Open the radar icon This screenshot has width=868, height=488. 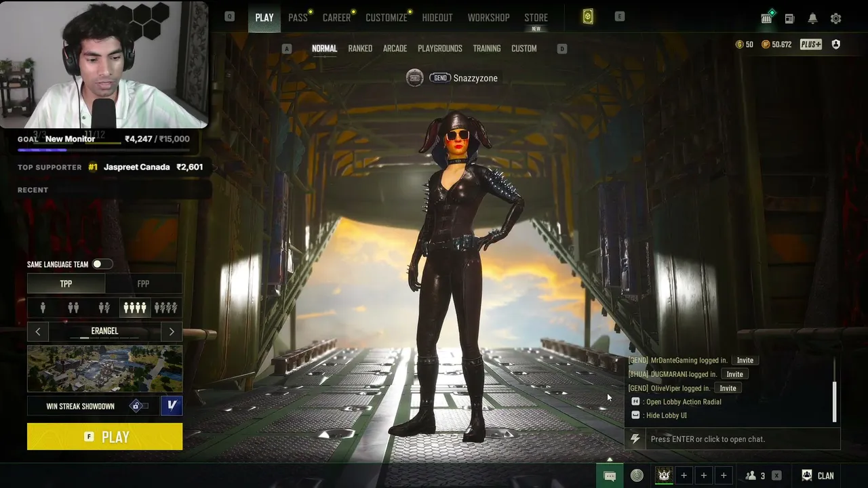637,476
